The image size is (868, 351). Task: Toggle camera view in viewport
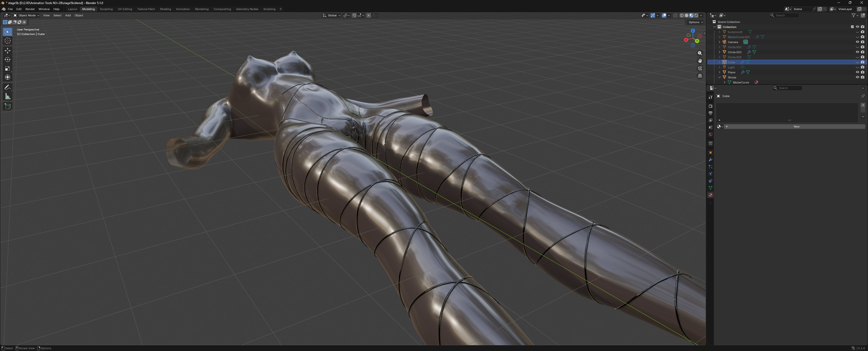tap(700, 68)
